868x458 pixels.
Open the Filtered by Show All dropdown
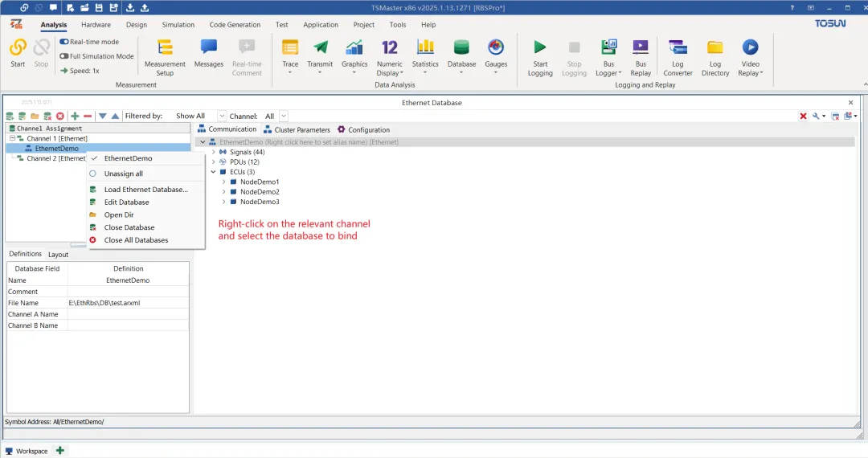coord(199,117)
